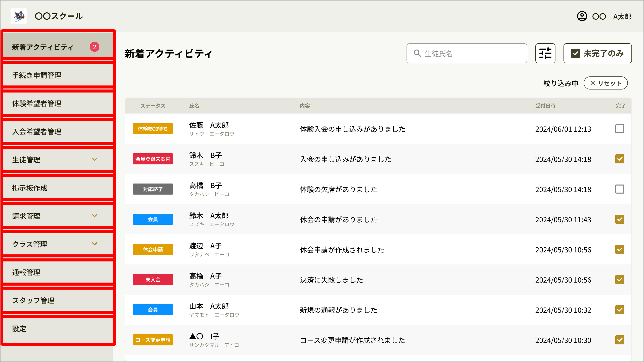This screenshot has height=362, width=644.
Task: Open 手続き申請管理 in the sidebar
Action: click(x=58, y=75)
